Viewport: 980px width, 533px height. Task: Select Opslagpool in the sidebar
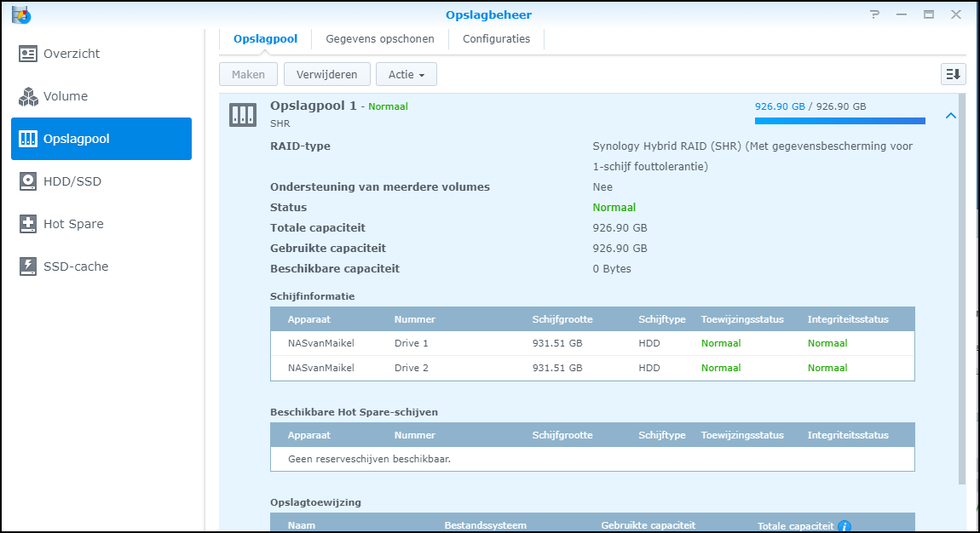[101, 139]
